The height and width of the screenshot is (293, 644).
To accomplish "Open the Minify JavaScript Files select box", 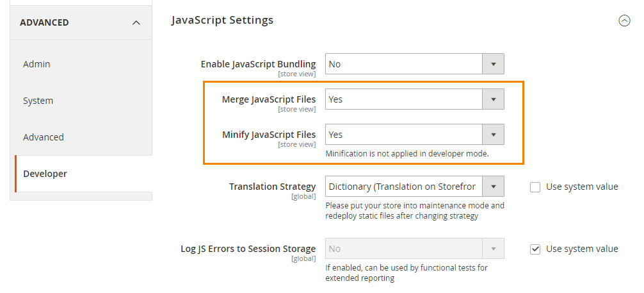I will click(x=404, y=135).
